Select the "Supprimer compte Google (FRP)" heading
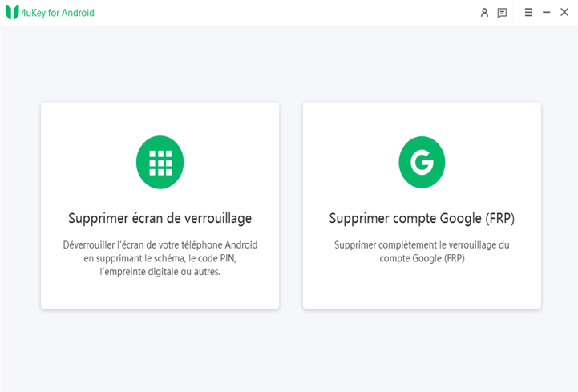Screen dimensions: 578x392 [422, 218]
